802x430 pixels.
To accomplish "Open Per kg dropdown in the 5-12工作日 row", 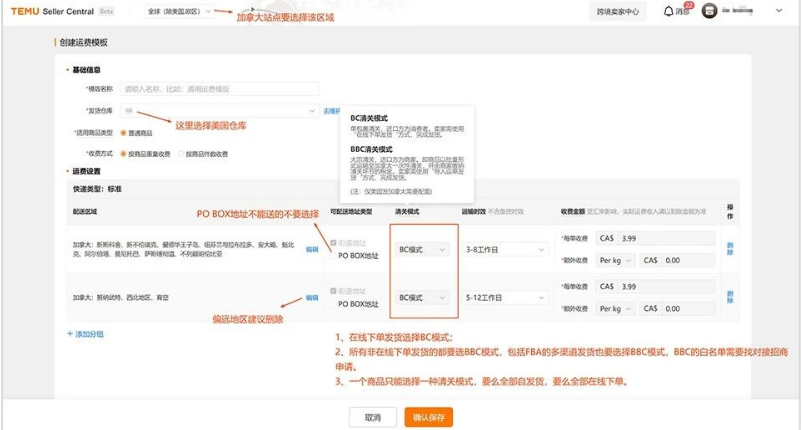I will pos(616,309).
